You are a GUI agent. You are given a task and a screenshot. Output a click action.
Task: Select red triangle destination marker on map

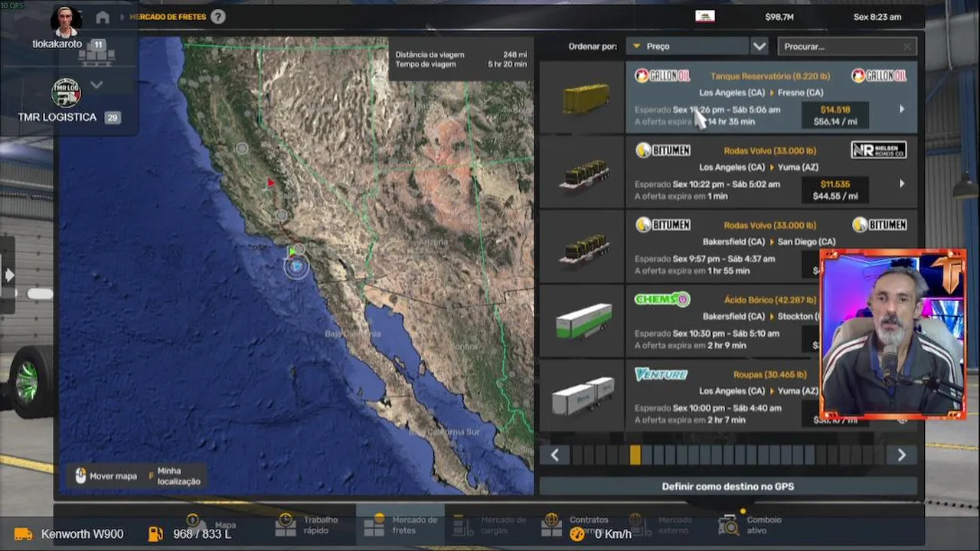pos(270,183)
